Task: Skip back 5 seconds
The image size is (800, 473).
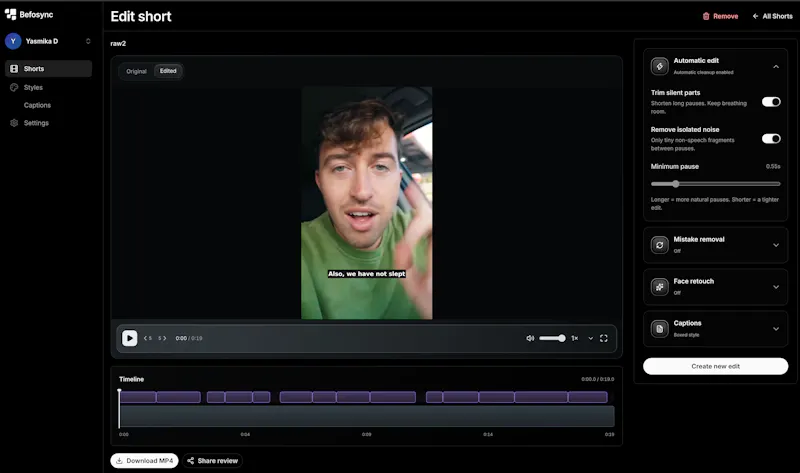Action: [x=148, y=338]
